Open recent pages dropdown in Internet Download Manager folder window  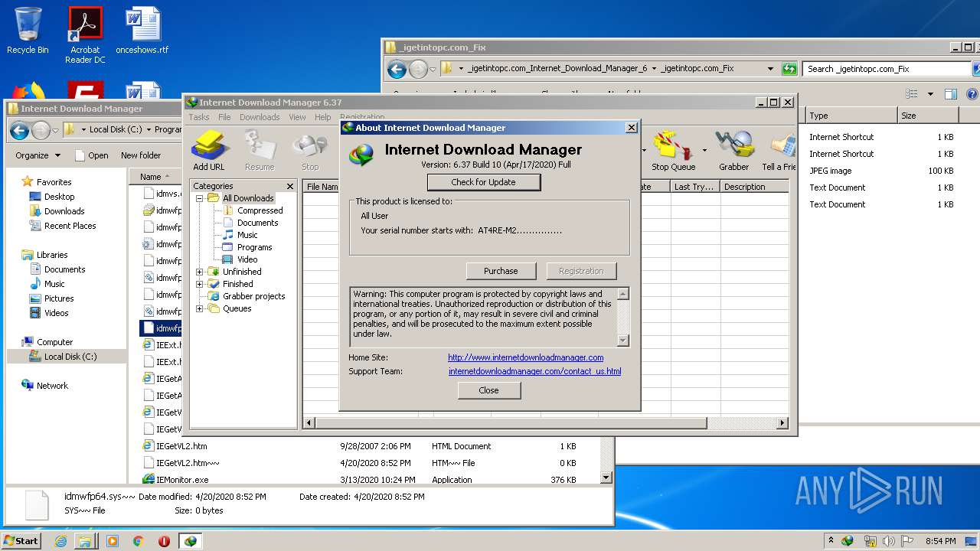(x=55, y=131)
